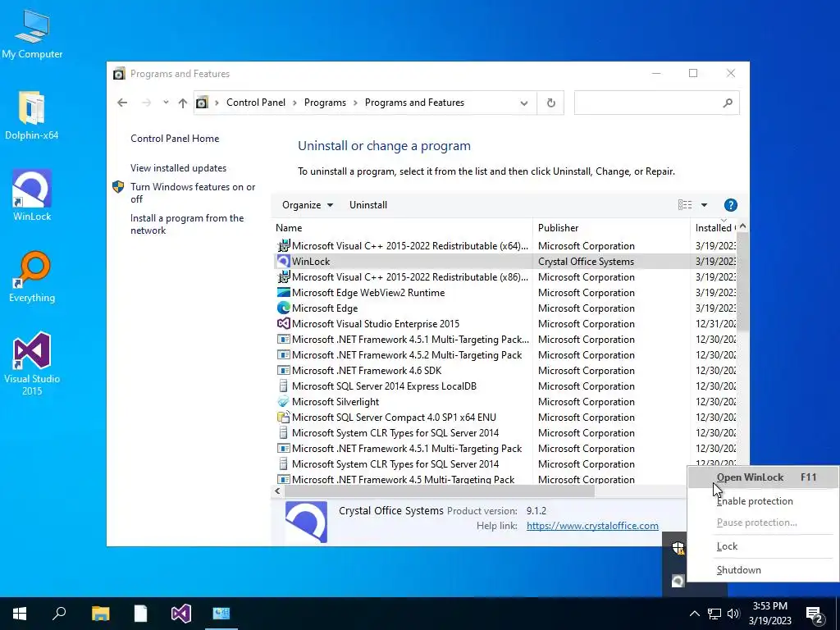Choose Enable protection menu item

763,501
